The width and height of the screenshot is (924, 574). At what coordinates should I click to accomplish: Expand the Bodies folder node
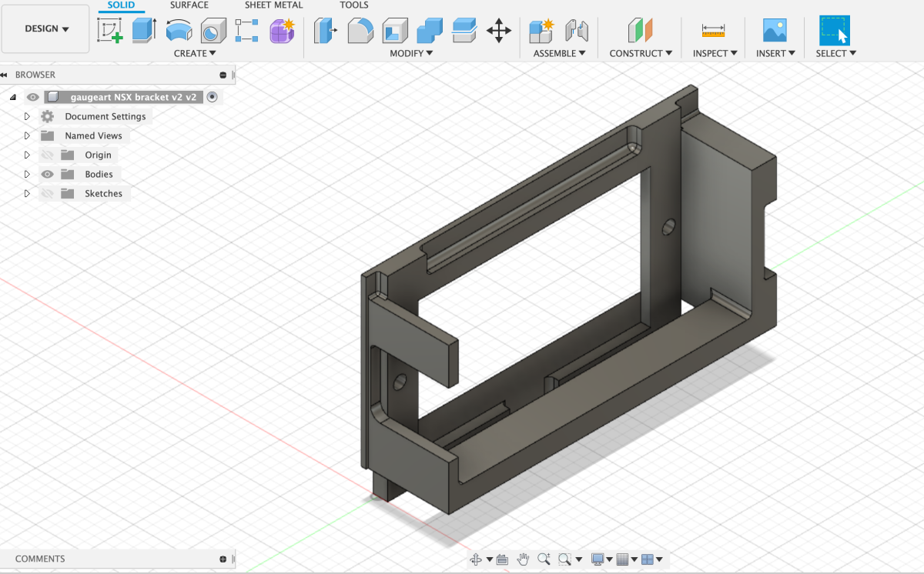coord(27,174)
